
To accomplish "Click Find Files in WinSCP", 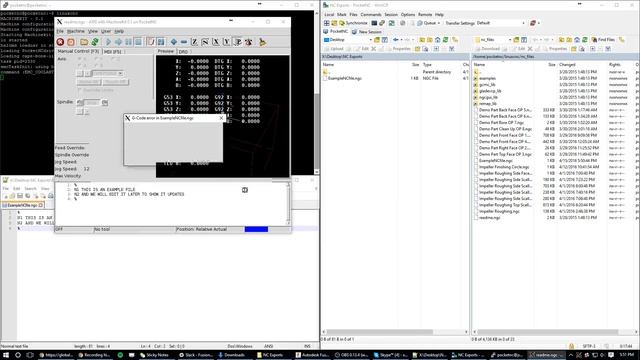I will pos(603,40).
